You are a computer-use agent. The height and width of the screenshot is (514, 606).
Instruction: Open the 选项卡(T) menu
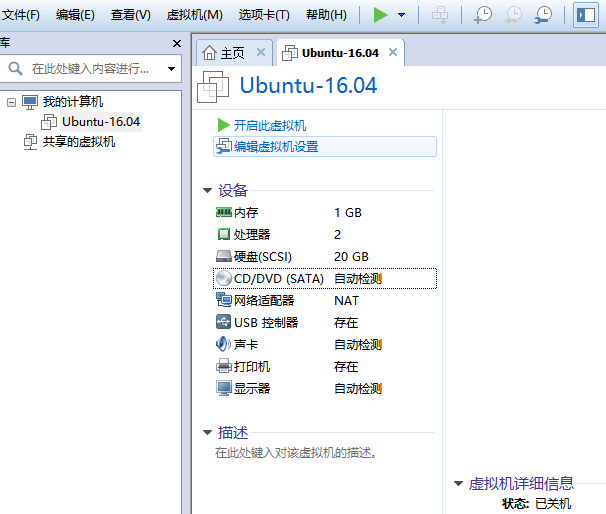coord(264,15)
